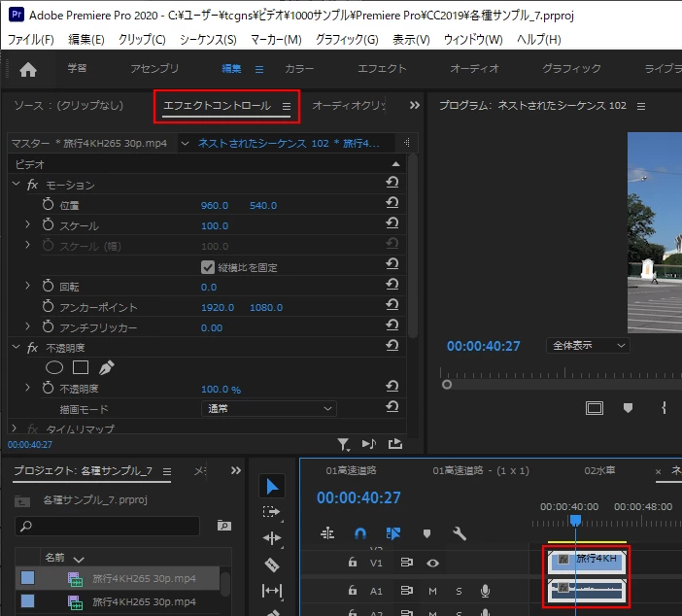Viewport: 682px width, 616px height.
Task: Open the 全体表示 zoom dropdown
Action: coord(588,346)
